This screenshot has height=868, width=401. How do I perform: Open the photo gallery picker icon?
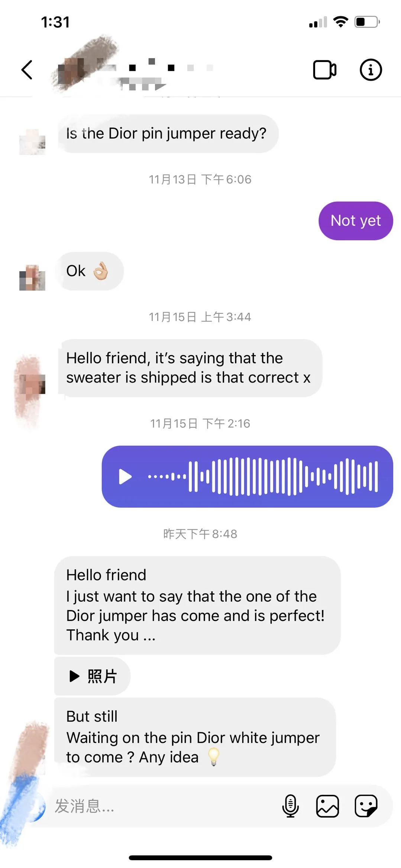tap(327, 806)
